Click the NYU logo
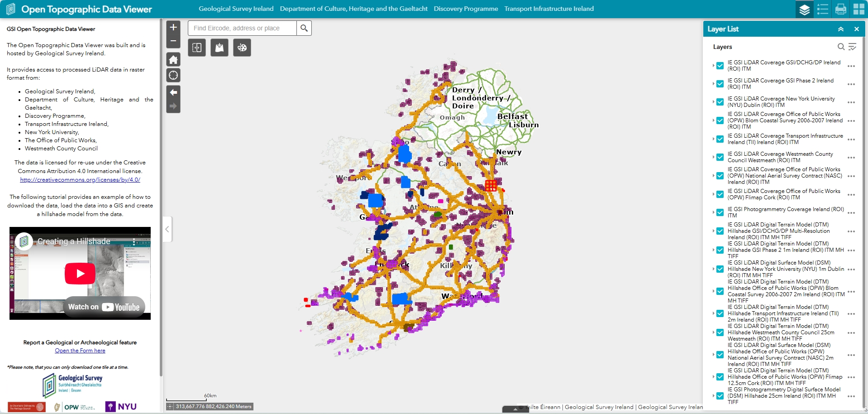The height and width of the screenshot is (414, 868). pyautogui.click(x=121, y=407)
